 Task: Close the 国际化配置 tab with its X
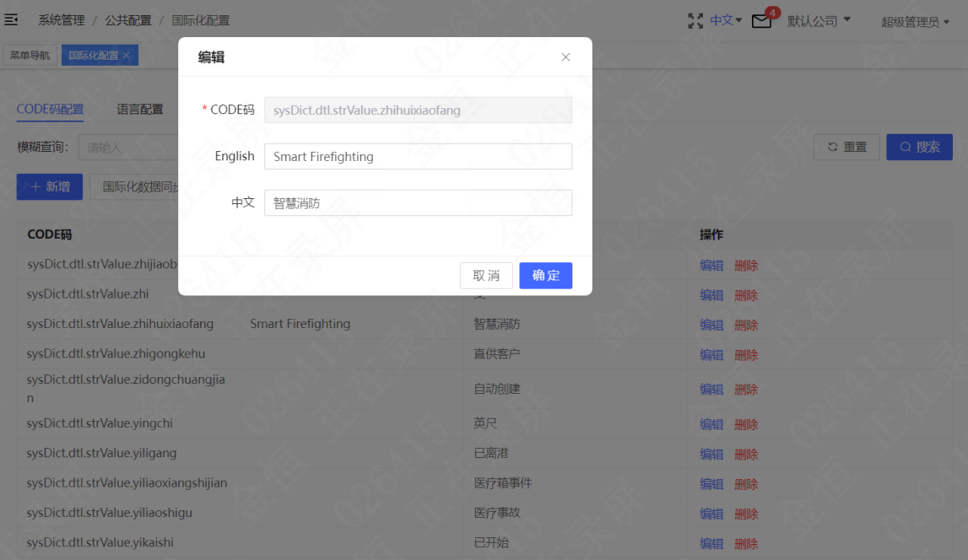tap(127, 56)
